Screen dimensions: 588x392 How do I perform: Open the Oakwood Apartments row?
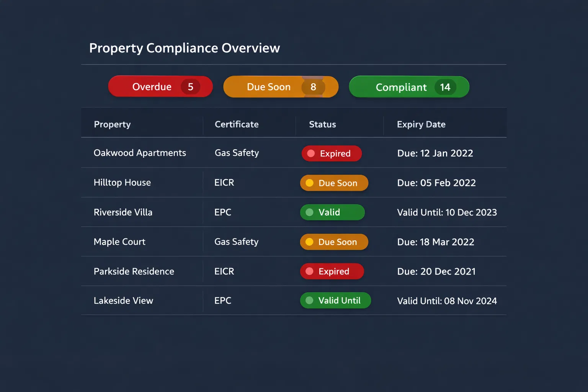coord(294,153)
